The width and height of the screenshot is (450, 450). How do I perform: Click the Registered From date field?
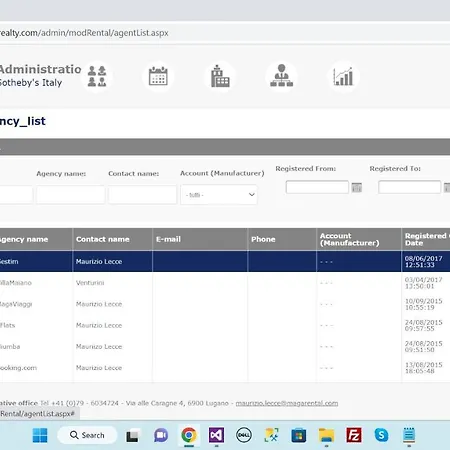[x=317, y=187]
